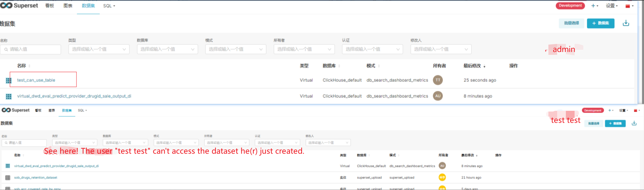This screenshot has height=190, width=644.
Task: Click the Superset logo in test test's view
Action: coord(16,110)
